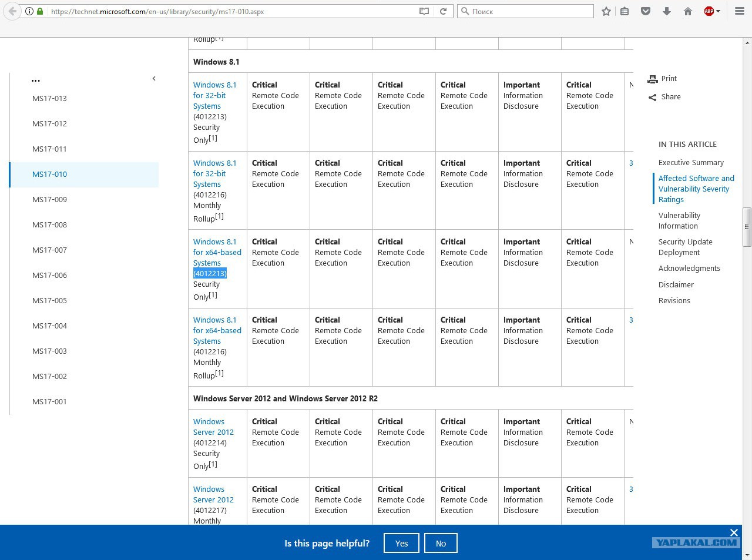The width and height of the screenshot is (752, 560).
Task: Go to the browser home page
Action: pyautogui.click(x=688, y=11)
